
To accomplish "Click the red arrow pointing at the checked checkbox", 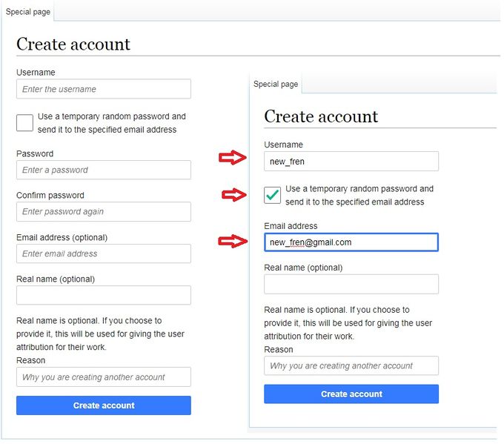I will pyautogui.click(x=234, y=195).
